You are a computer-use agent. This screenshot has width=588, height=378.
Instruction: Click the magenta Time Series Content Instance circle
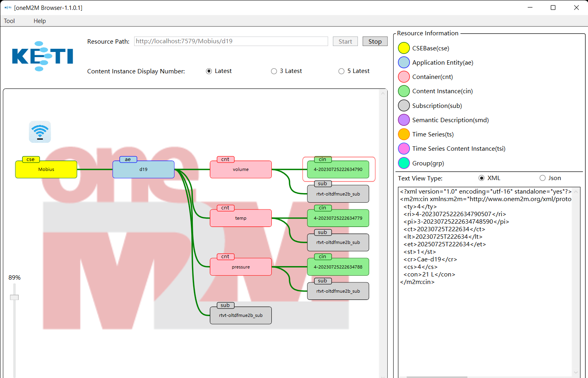(404, 148)
